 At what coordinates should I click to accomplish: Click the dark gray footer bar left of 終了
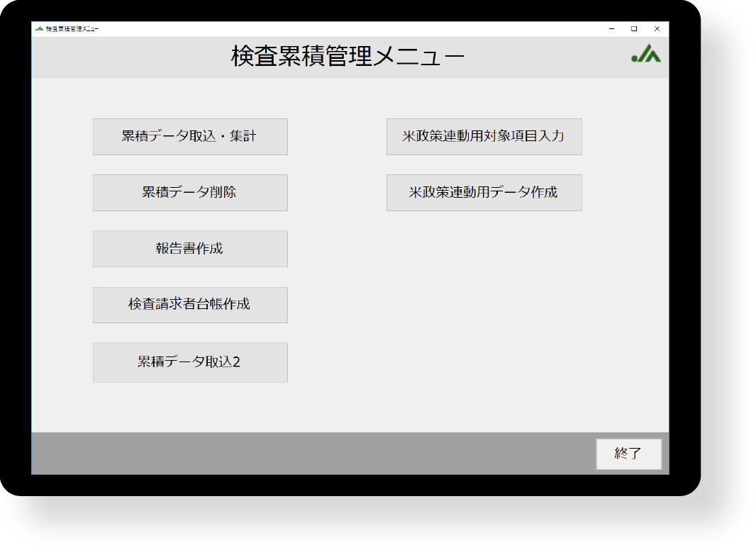[x=312, y=454]
